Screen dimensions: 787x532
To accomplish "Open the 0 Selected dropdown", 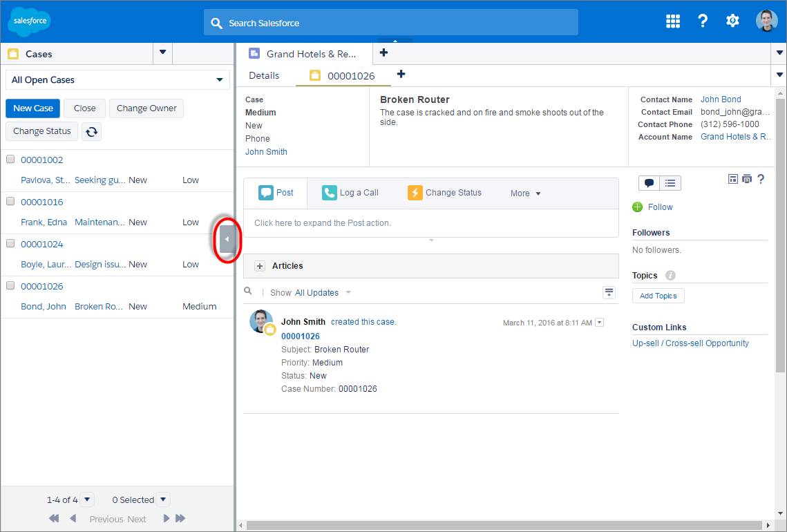I will [x=162, y=500].
